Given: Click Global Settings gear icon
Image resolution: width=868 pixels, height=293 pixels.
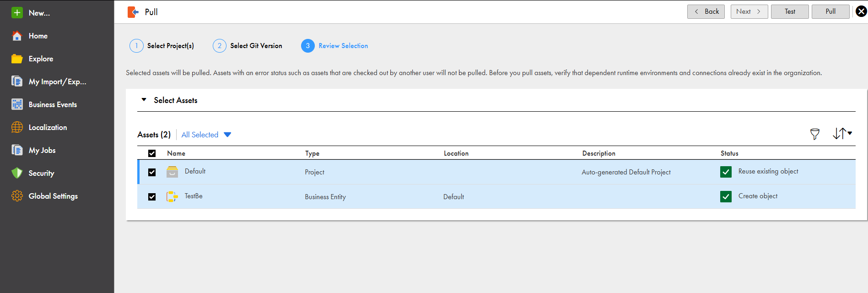Looking at the screenshot, I should 17,196.
